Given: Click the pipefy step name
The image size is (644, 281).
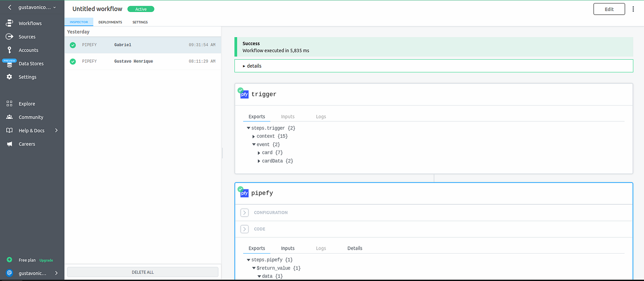Looking at the screenshot, I should [262, 193].
